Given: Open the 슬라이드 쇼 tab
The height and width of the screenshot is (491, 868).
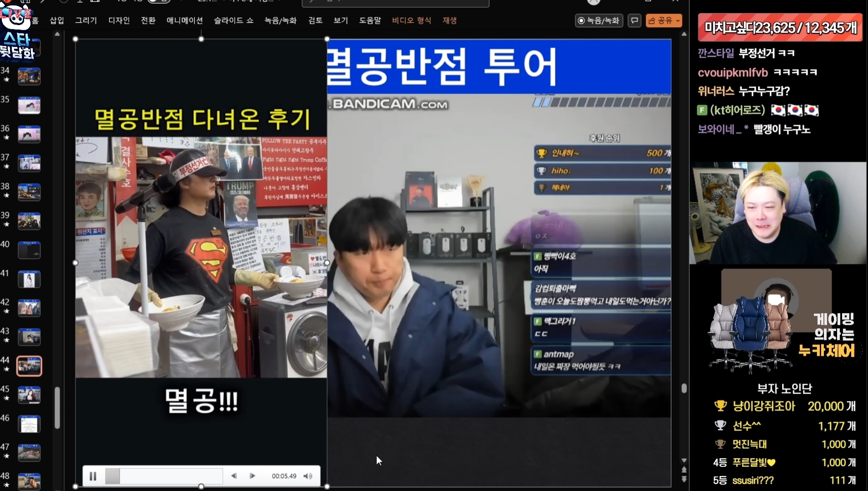Looking at the screenshot, I should click(233, 20).
